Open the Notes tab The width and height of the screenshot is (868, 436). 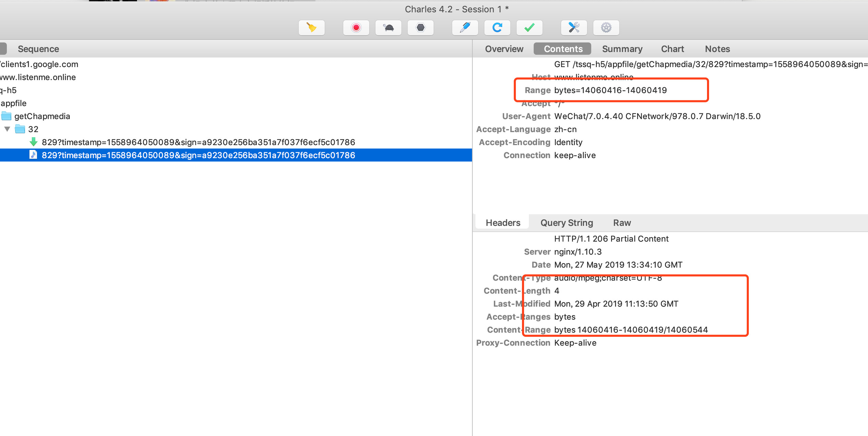click(717, 49)
